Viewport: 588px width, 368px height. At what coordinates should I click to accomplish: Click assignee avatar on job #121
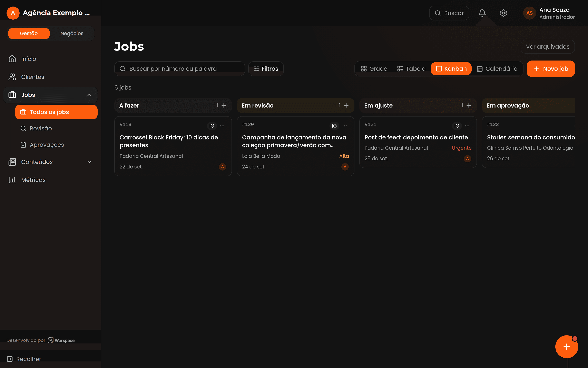pyautogui.click(x=467, y=159)
